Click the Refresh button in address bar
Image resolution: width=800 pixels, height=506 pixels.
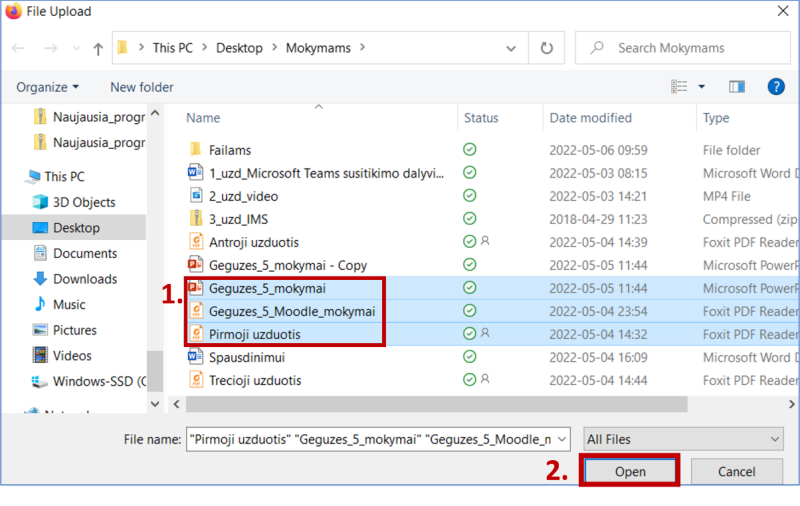point(546,48)
